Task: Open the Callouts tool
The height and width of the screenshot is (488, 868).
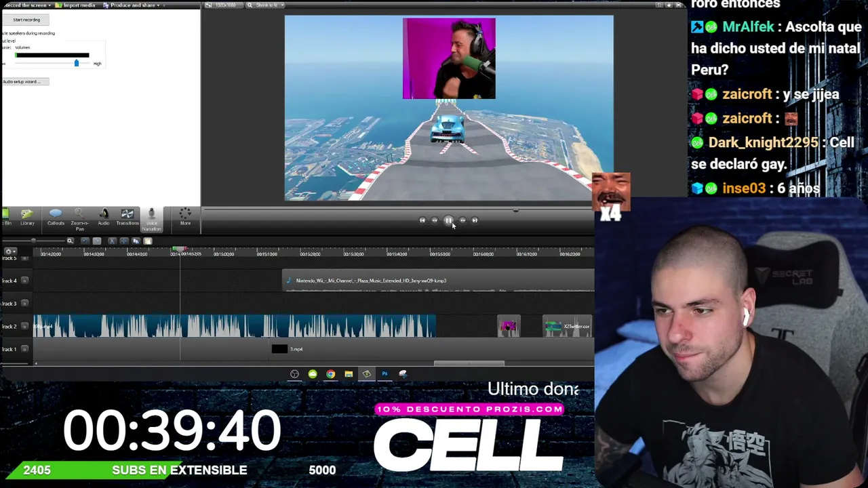Action: click(x=56, y=218)
